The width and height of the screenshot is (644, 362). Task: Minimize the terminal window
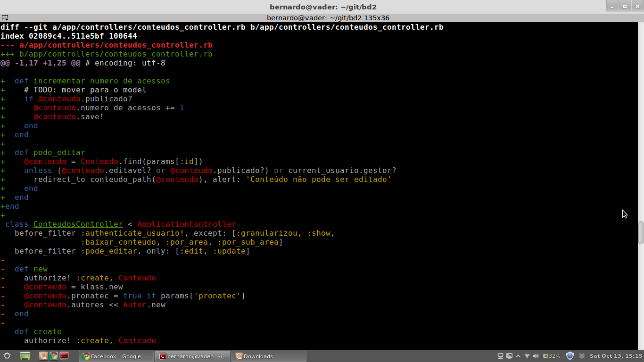point(613,6)
